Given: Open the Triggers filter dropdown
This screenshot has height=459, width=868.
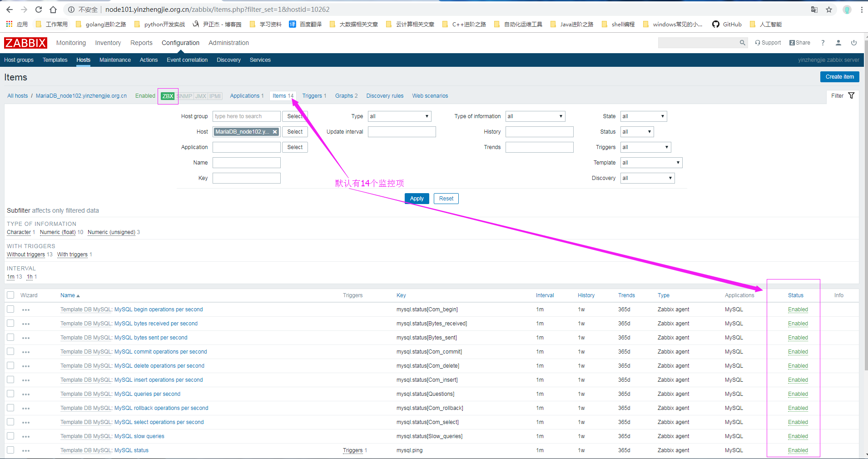Looking at the screenshot, I should (645, 147).
